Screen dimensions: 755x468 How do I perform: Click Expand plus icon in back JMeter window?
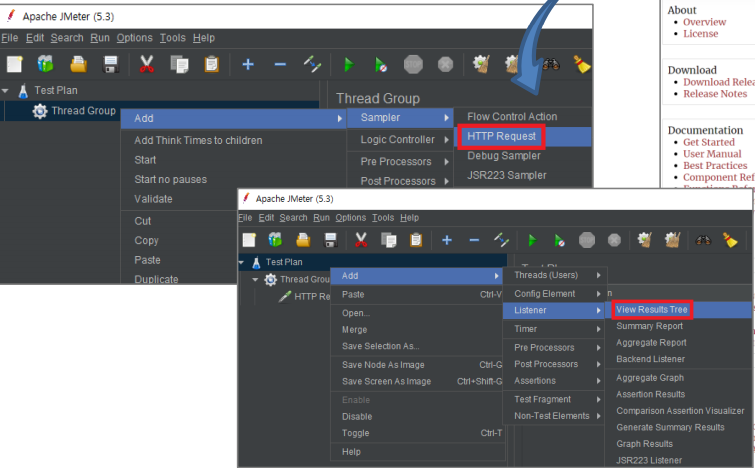248,64
